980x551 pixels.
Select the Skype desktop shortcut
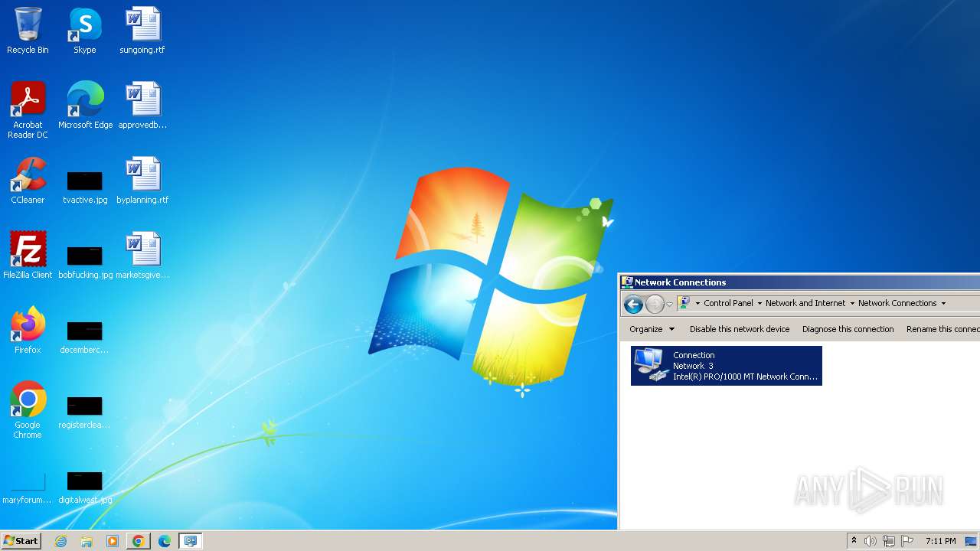pos(84,31)
